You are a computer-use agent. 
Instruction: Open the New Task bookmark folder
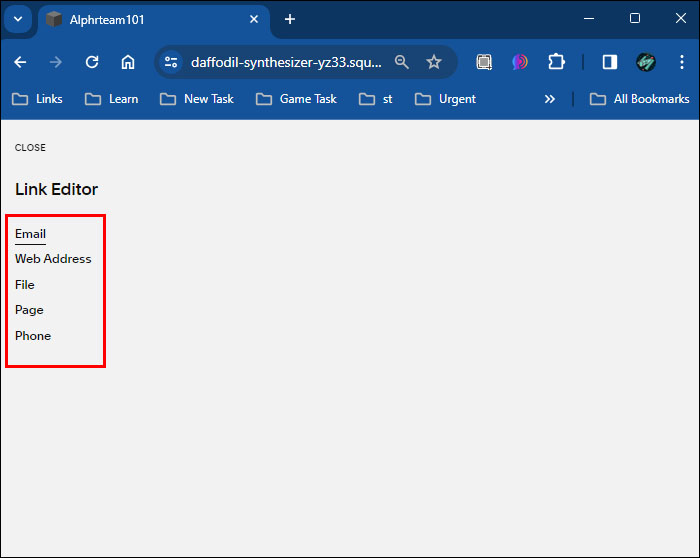click(x=196, y=99)
